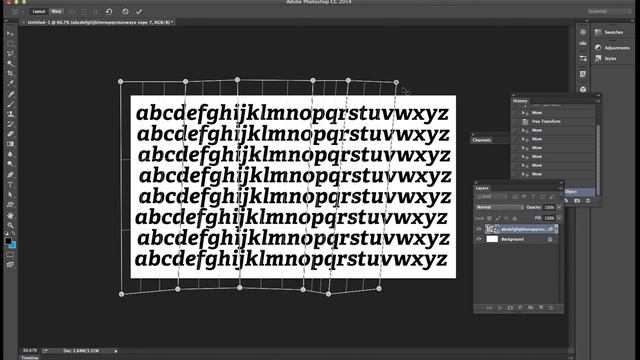
Task: Auto warp to horizontal and vertical icon
Action: click(x=95, y=12)
